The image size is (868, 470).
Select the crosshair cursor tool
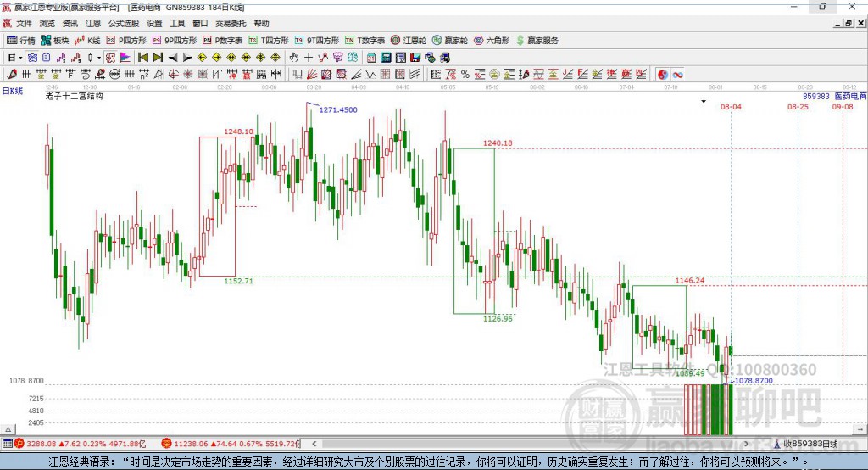tap(309, 58)
